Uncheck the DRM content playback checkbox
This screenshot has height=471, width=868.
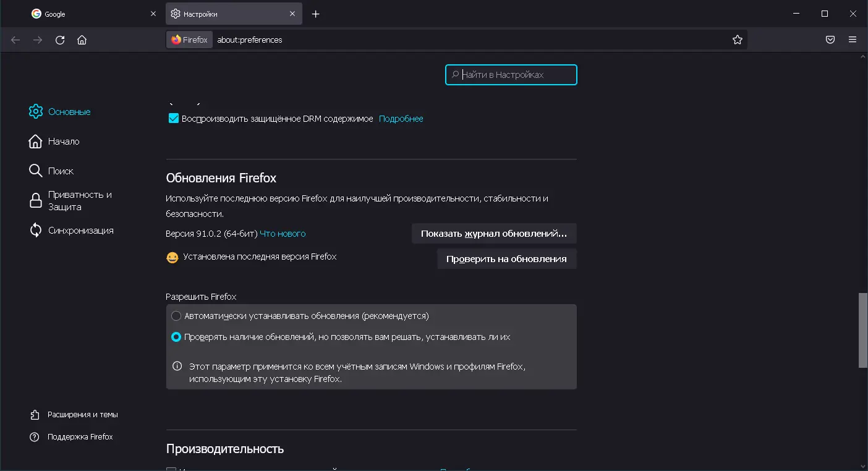(x=174, y=119)
